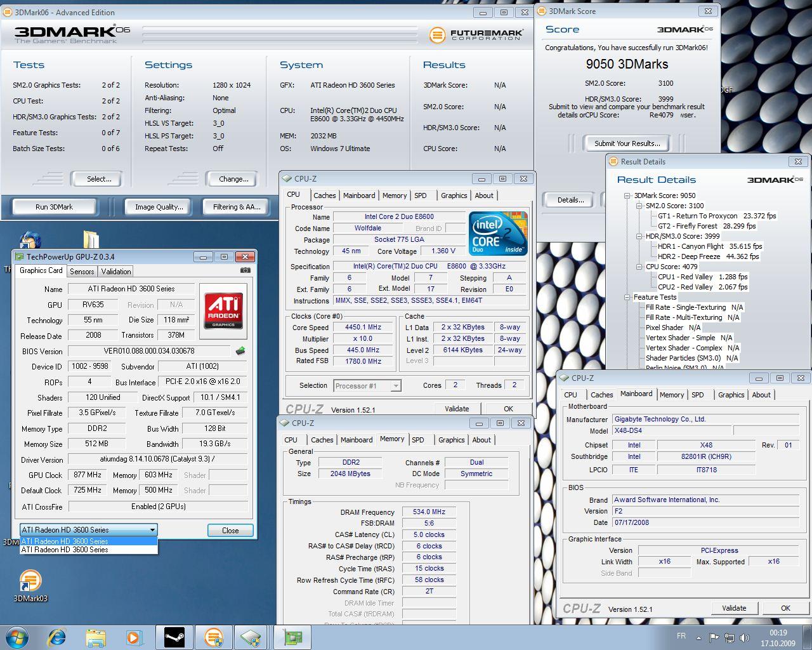Click the Run 3DMark button
812x650 pixels.
point(54,207)
